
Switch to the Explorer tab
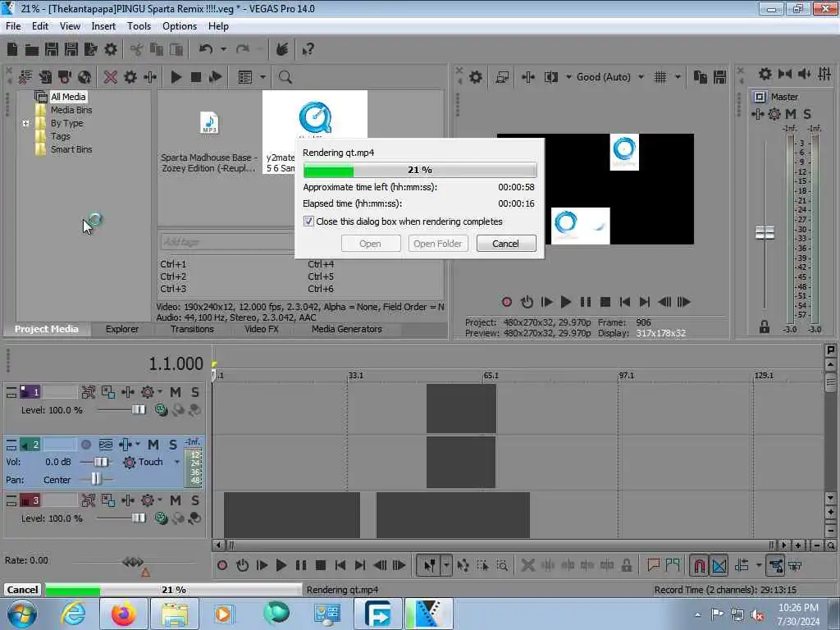(x=122, y=329)
